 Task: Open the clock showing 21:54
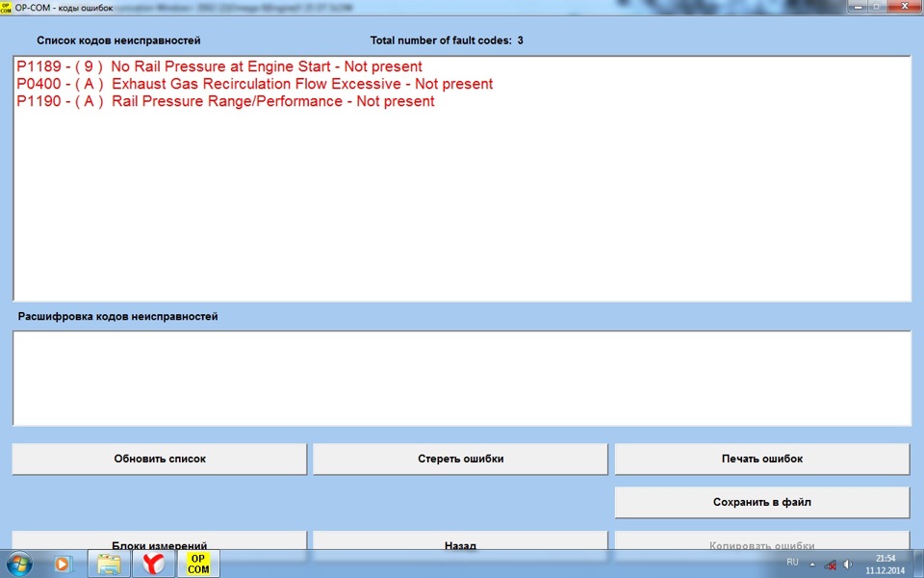[x=885, y=565]
